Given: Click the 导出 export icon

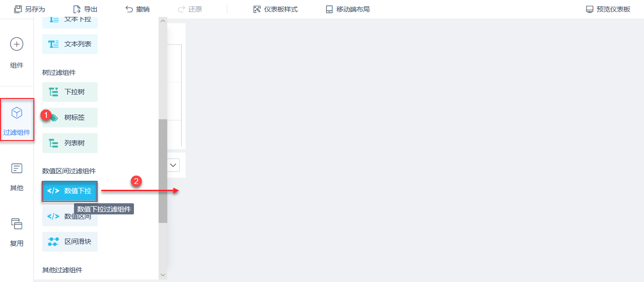Looking at the screenshot, I should (77, 9).
